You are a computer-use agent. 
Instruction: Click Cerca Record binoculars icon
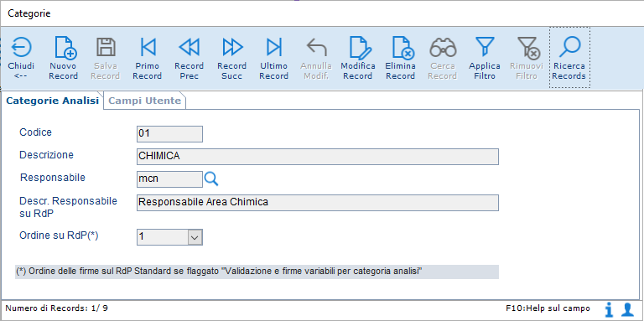(443, 48)
